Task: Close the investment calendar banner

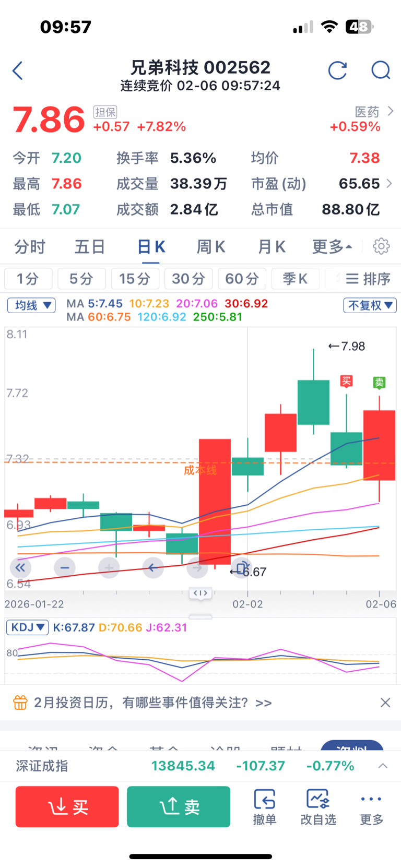Action: point(385,703)
